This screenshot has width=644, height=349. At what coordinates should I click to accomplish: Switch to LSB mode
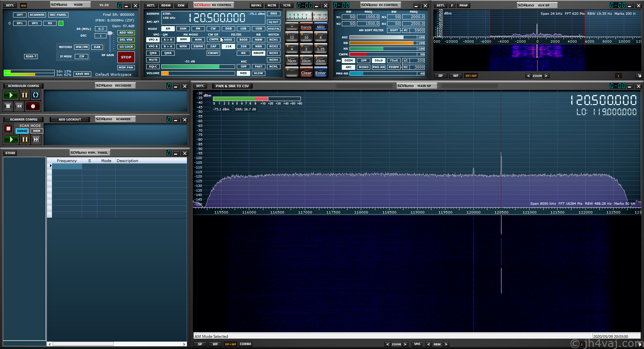coord(244,29)
